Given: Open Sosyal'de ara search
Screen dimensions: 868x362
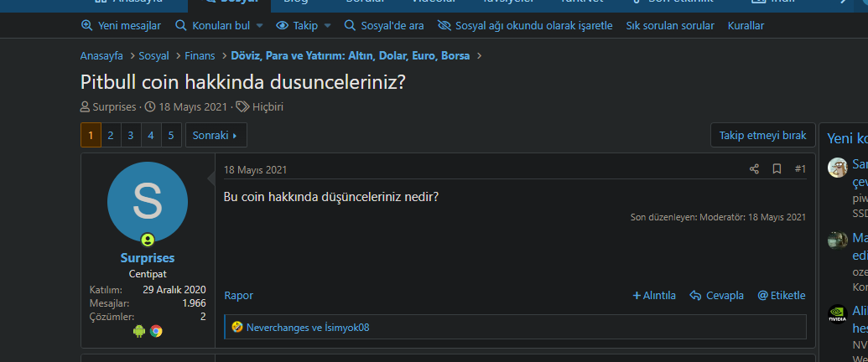Looking at the screenshot, I should tap(384, 25).
